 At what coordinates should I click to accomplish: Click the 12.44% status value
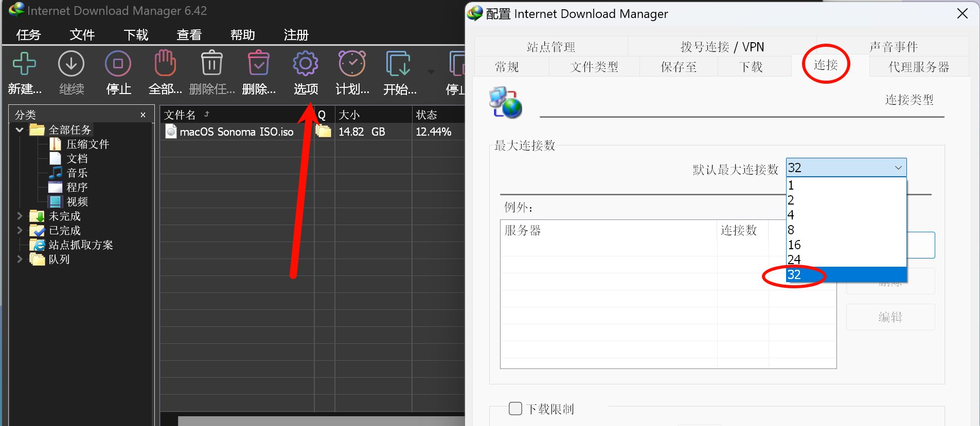434,132
